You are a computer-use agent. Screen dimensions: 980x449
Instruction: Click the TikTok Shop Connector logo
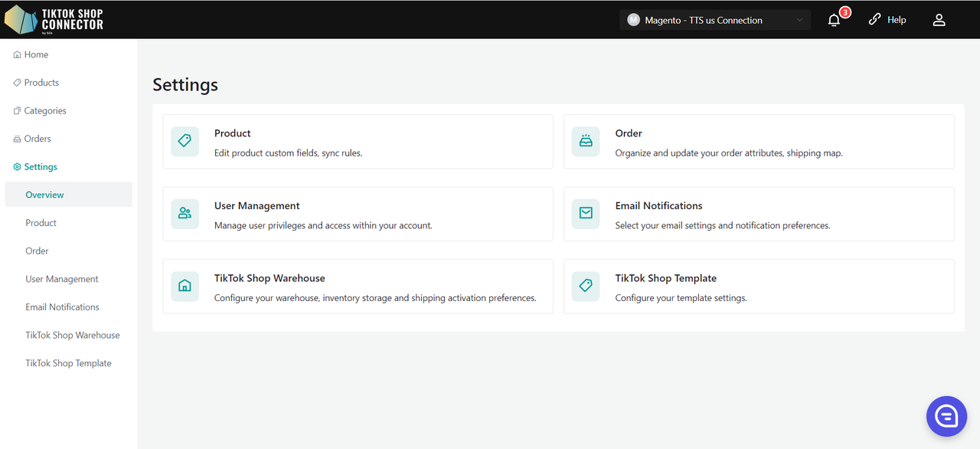click(54, 20)
